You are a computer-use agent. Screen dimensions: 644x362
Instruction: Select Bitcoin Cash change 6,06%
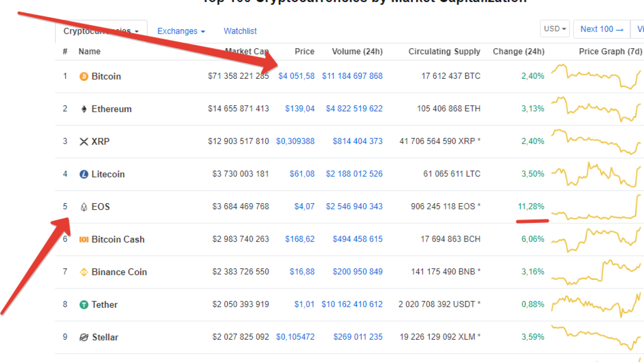[533, 239]
